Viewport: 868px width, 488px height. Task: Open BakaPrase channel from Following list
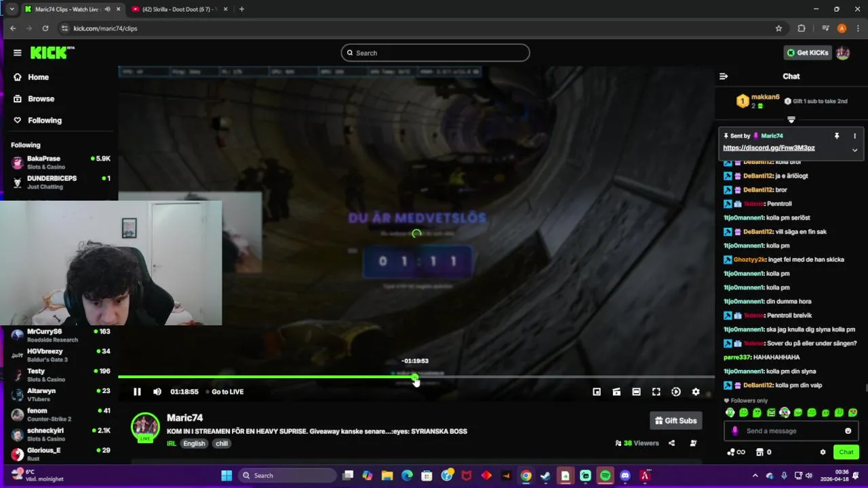(x=60, y=163)
